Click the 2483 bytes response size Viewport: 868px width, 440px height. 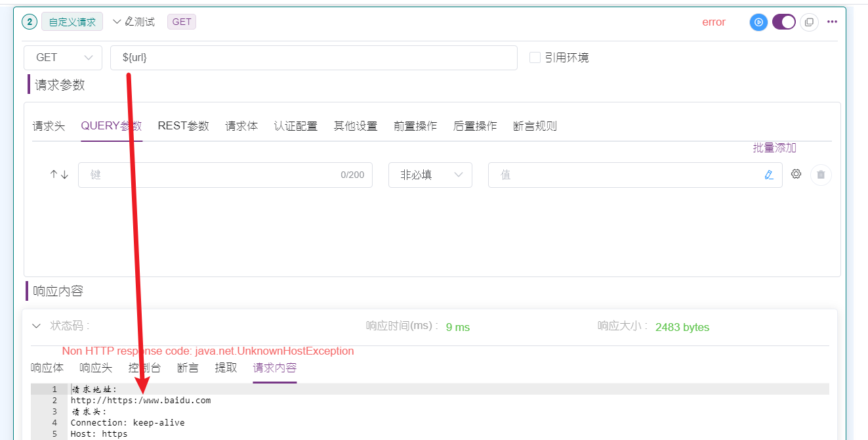coord(682,327)
